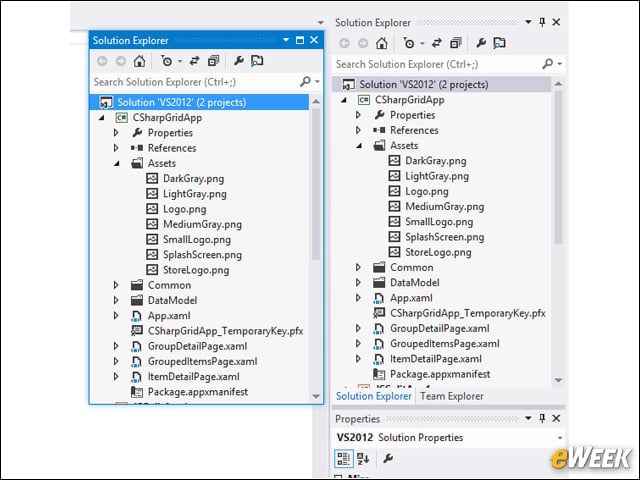This screenshot has height=480, width=640.
Task: Open VS2012 Solution Properties object dropdown
Action: [560, 438]
